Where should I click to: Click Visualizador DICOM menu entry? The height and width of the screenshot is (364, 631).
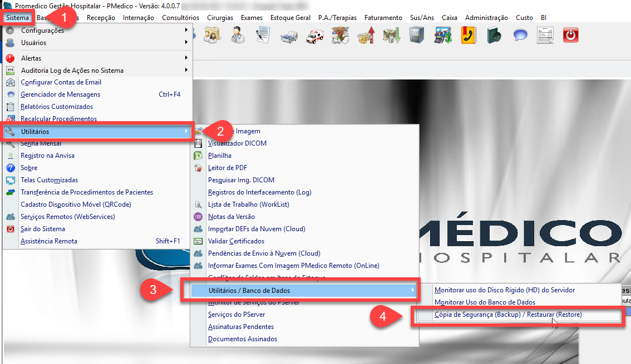237,143
